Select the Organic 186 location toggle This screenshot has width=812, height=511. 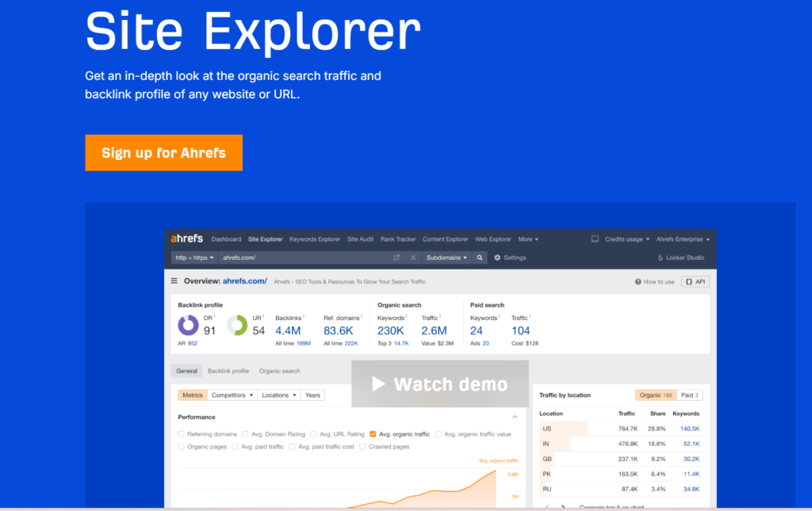[x=656, y=395]
